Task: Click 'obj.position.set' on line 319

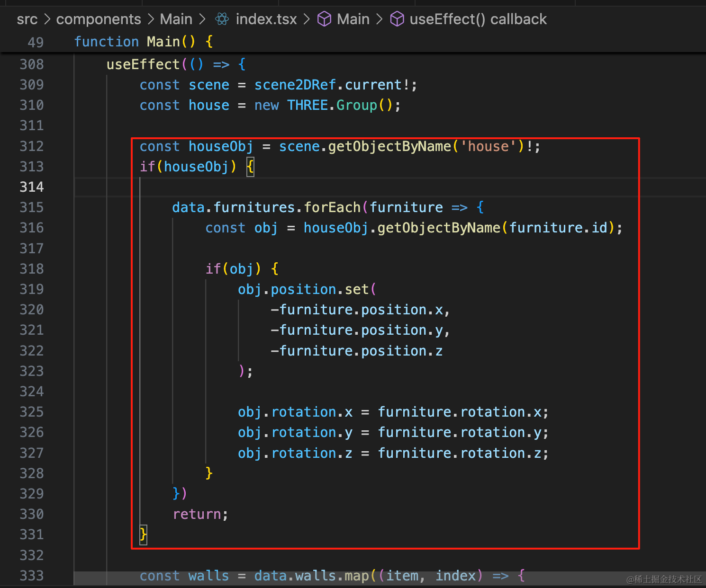Action: pos(303,289)
